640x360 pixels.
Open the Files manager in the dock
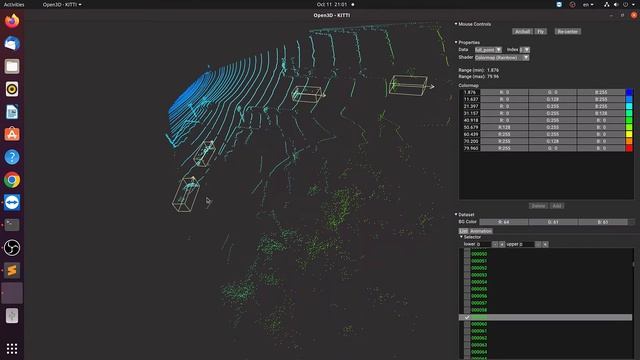click(x=12, y=66)
